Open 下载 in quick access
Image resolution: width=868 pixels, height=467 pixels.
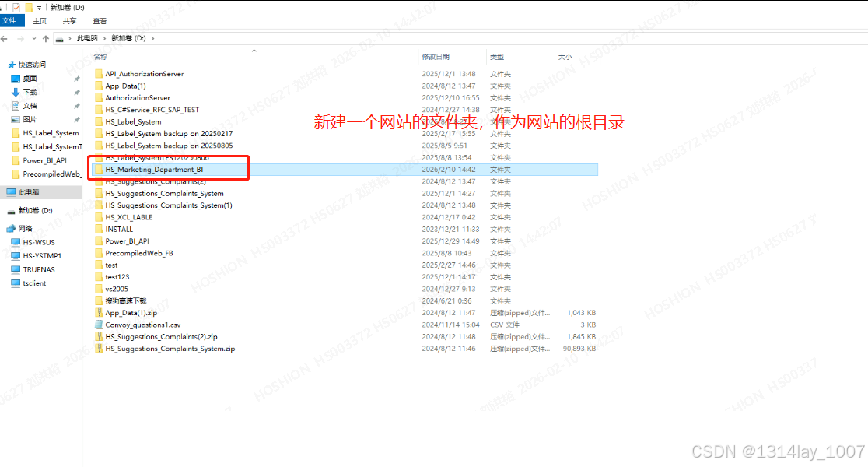click(30, 92)
